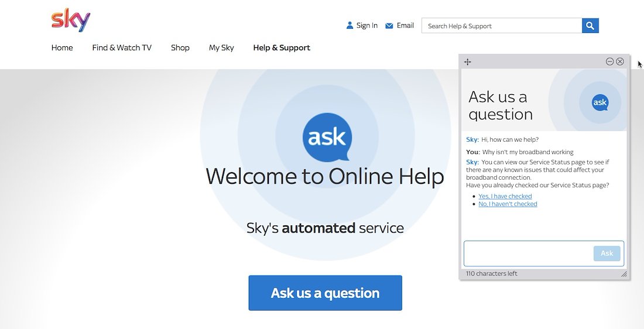
Task: Click the small ask bubble in chat header
Action: [600, 102]
